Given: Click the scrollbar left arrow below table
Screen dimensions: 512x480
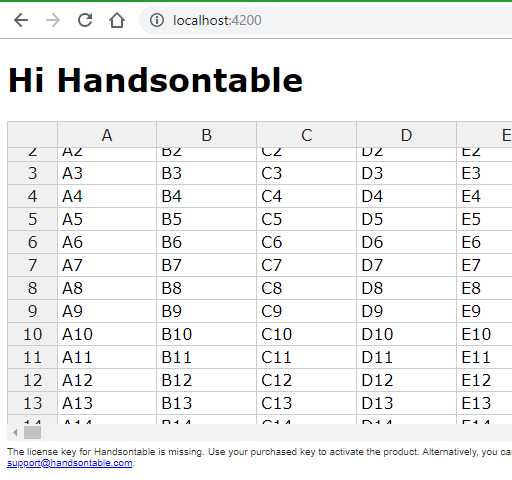Looking at the screenshot, I should [15, 433].
